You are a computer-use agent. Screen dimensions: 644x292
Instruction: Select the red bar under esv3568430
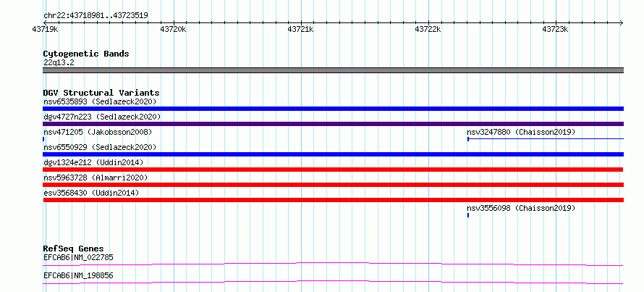click(333, 200)
